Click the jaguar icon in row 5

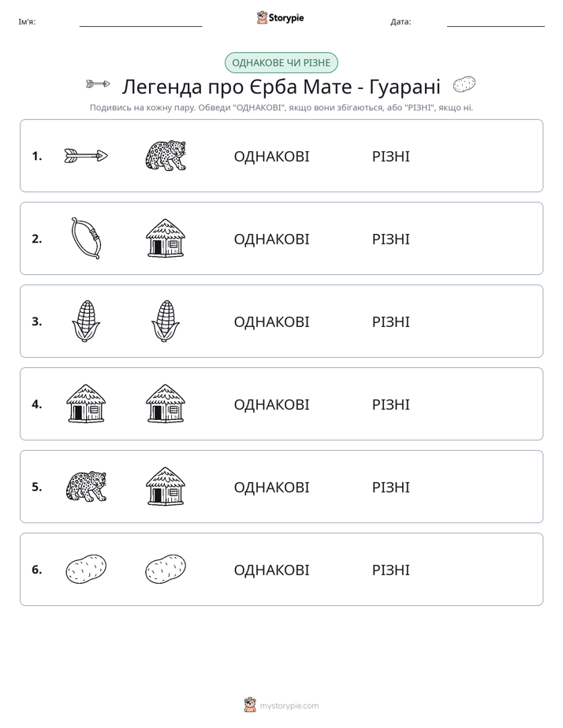tap(86, 487)
